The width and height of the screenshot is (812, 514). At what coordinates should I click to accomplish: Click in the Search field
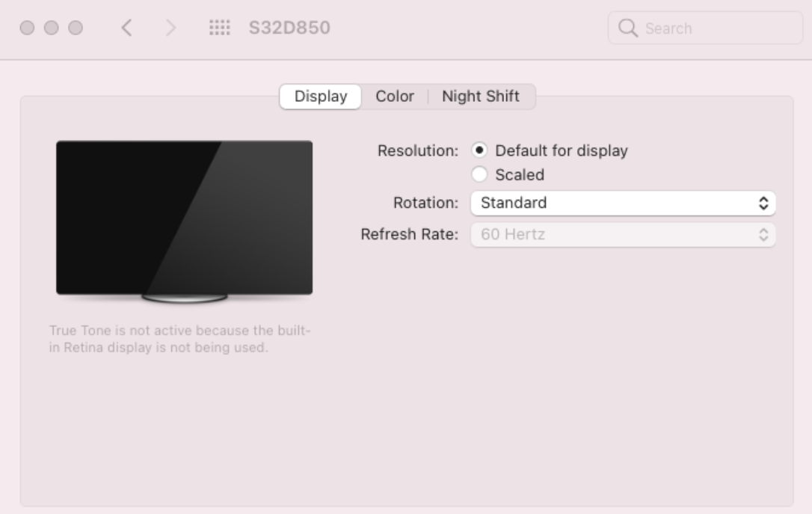(x=705, y=28)
